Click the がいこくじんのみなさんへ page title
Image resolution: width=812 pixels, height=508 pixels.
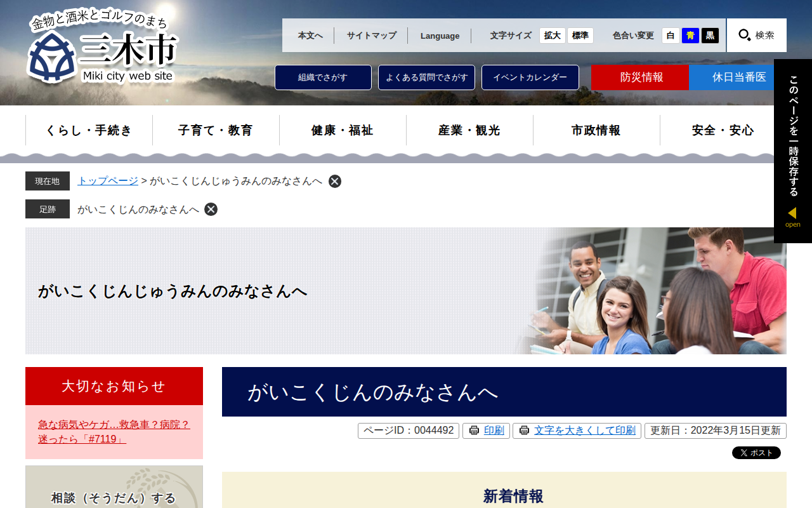point(373,392)
